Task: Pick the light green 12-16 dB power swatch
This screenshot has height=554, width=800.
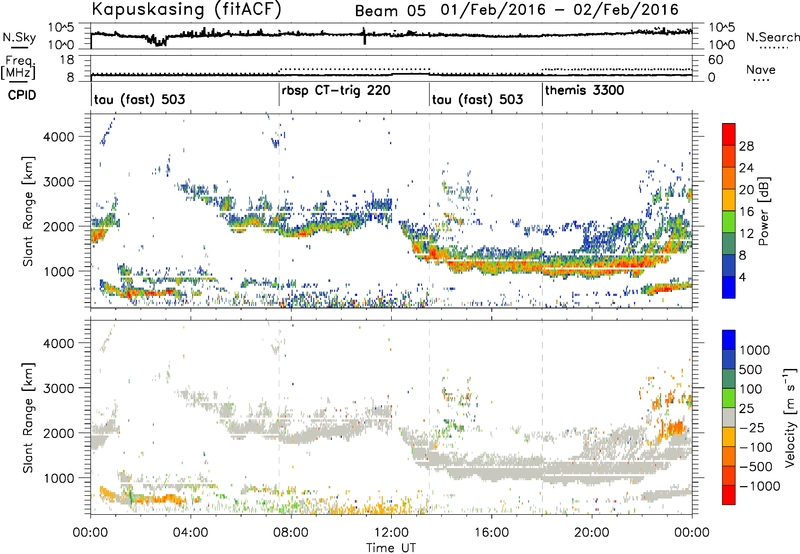Action: tap(729, 222)
